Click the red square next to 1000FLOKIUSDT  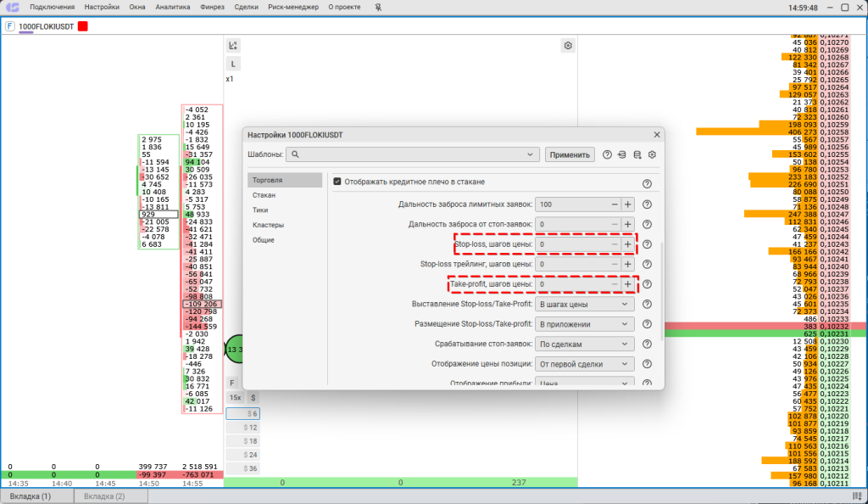(83, 26)
